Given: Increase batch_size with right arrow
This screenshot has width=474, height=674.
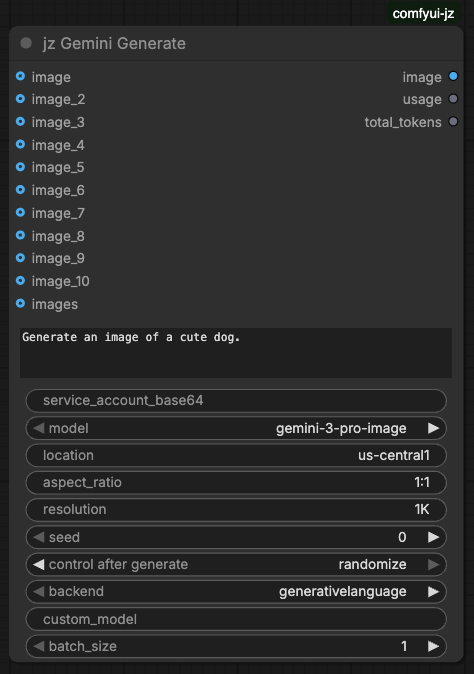Looking at the screenshot, I should 433,646.
